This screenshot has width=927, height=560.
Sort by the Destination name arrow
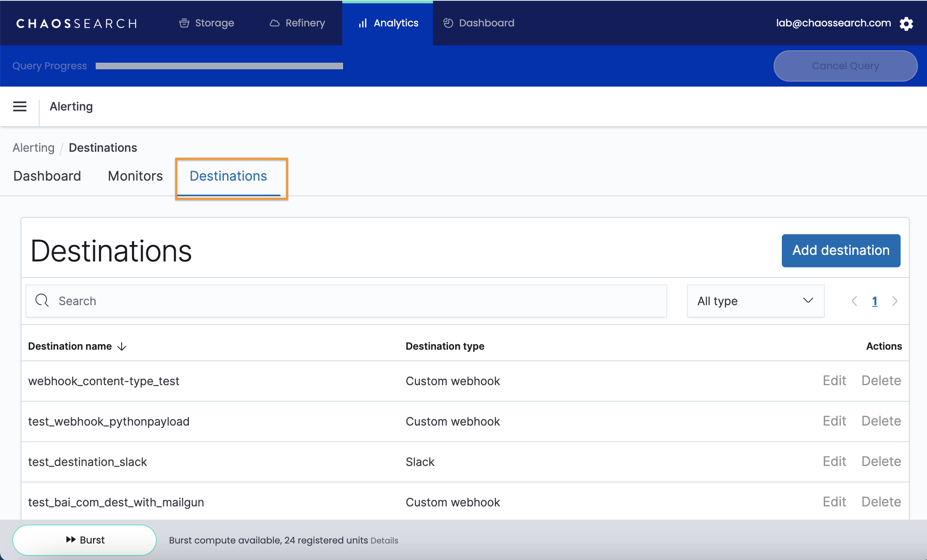tap(122, 346)
